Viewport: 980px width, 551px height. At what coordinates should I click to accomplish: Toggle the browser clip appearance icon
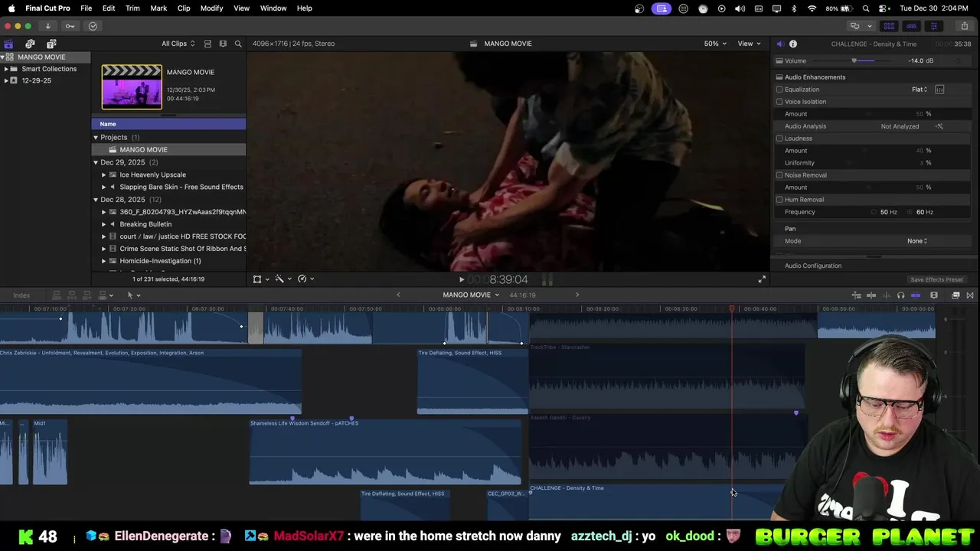tap(207, 44)
